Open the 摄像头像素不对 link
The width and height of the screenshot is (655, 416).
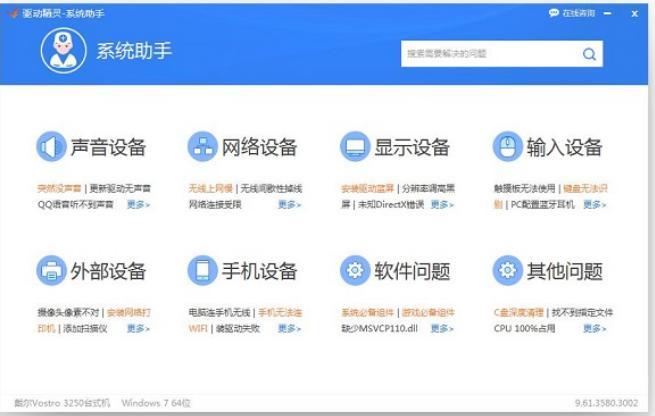[69, 312]
